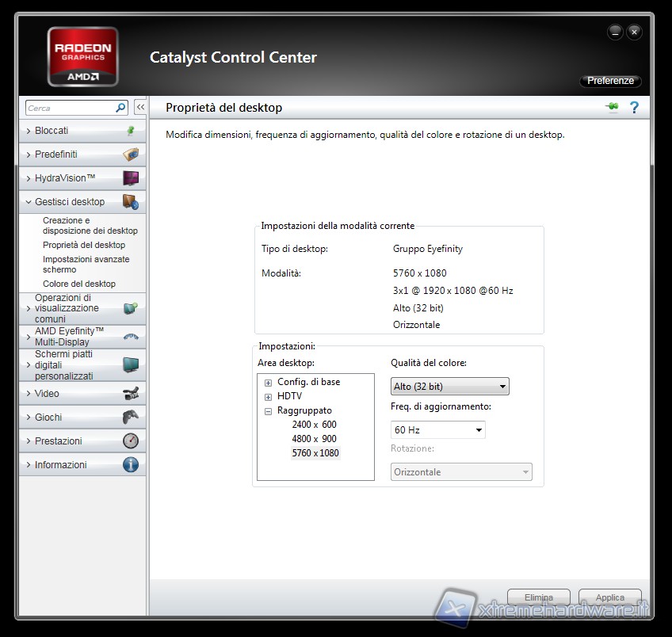The height and width of the screenshot is (637, 672).
Task: Click the search magnifier icon
Action: tap(120, 108)
